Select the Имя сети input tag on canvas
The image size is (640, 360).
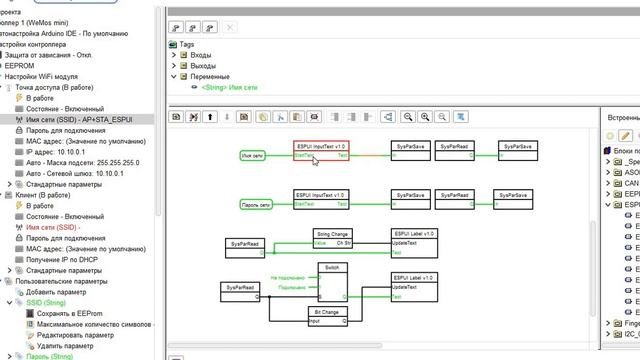(252, 156)
